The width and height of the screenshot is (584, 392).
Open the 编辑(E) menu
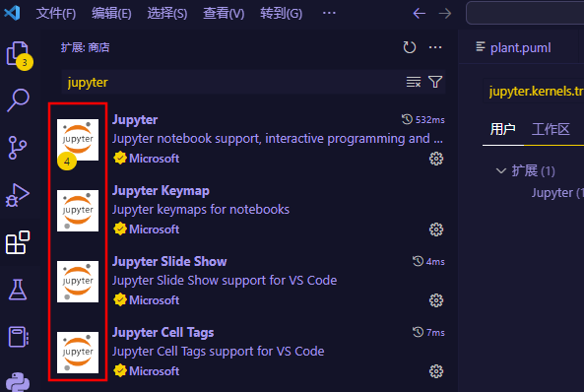pos(111,14)
